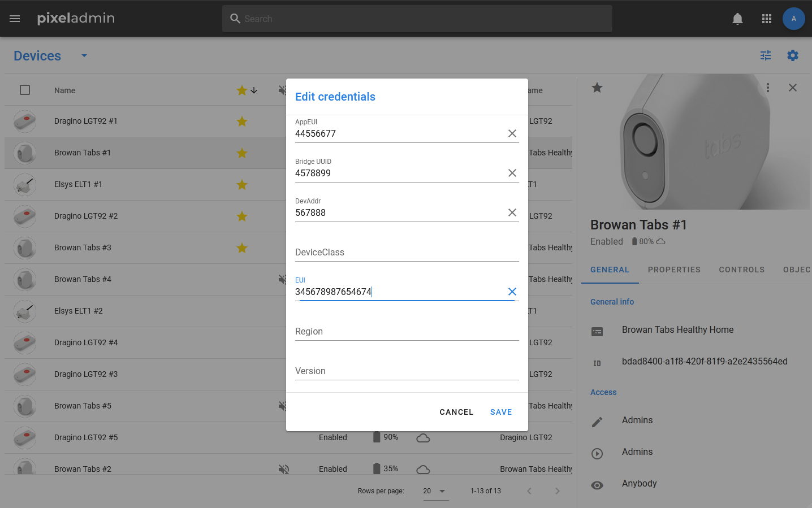812x508 pixels.
Task: Clear the Bridge UUID field
Action: pyautogui.click(x=512, y=173)
